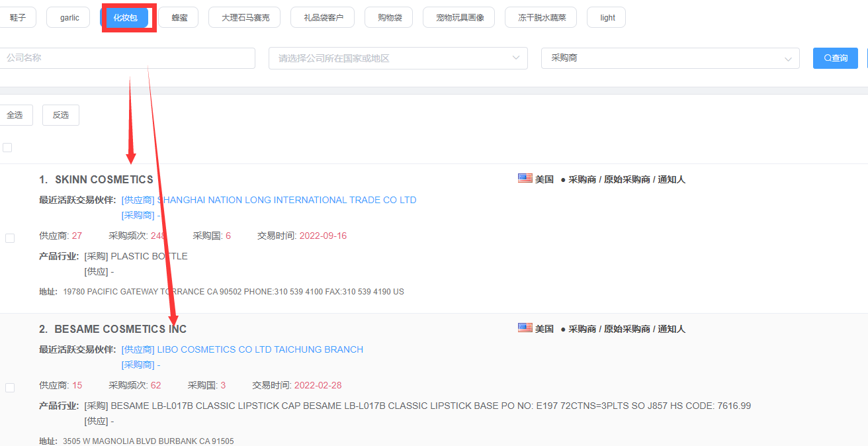Click SKINN COSMETICS supplier count 27
Viewport: 868px width, 446px height.
77,236
